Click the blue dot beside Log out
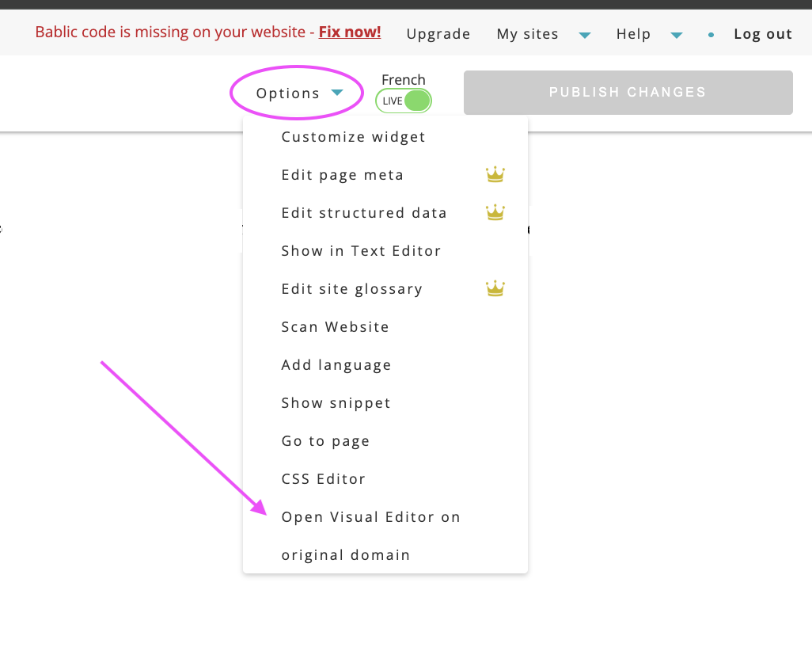The width and height of the screenshot is (812, 670). click(x=711, y=35)
